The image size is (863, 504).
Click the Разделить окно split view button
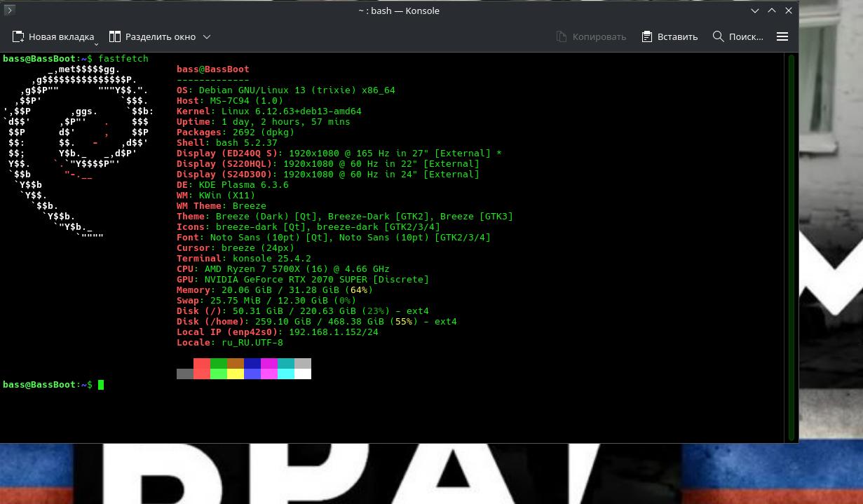click(152, 36)
